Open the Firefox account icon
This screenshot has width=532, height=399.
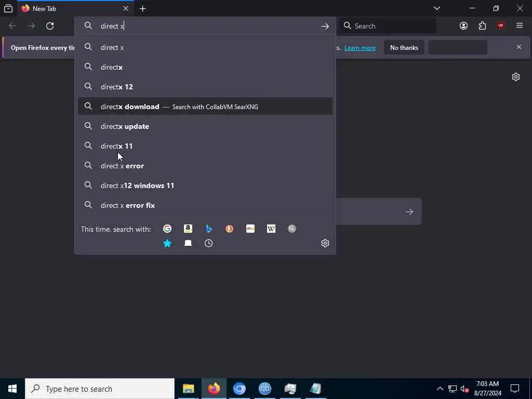coord(463,26)
